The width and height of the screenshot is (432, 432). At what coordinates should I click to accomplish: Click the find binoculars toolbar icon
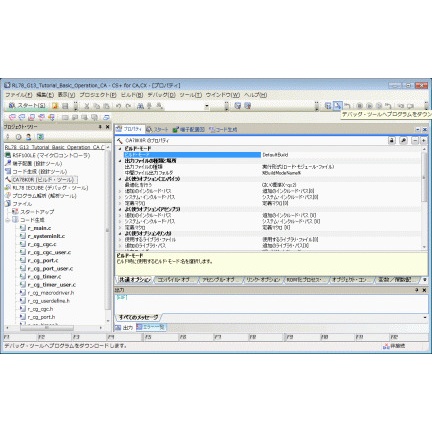coord(140,106)
